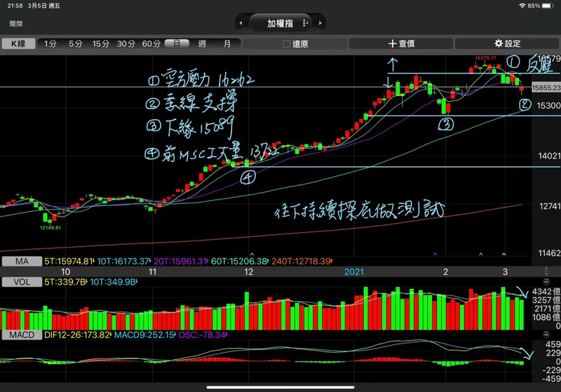This screenshot has width=561, height=392.
Task: Switch to the 5分 timeframe
Action: click(76, 43)
